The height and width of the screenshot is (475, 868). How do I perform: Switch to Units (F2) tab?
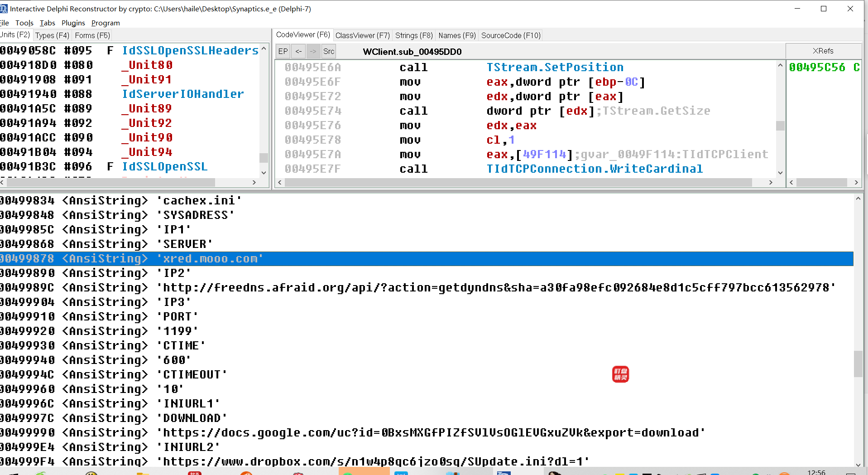point(15,35)
